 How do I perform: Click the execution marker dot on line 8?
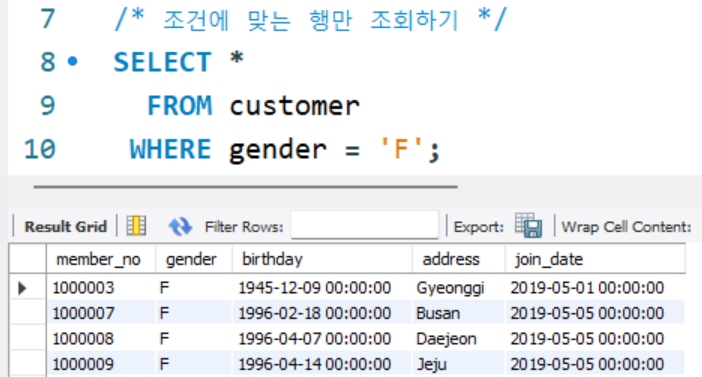pyautogui.click(x=73, y=61)
